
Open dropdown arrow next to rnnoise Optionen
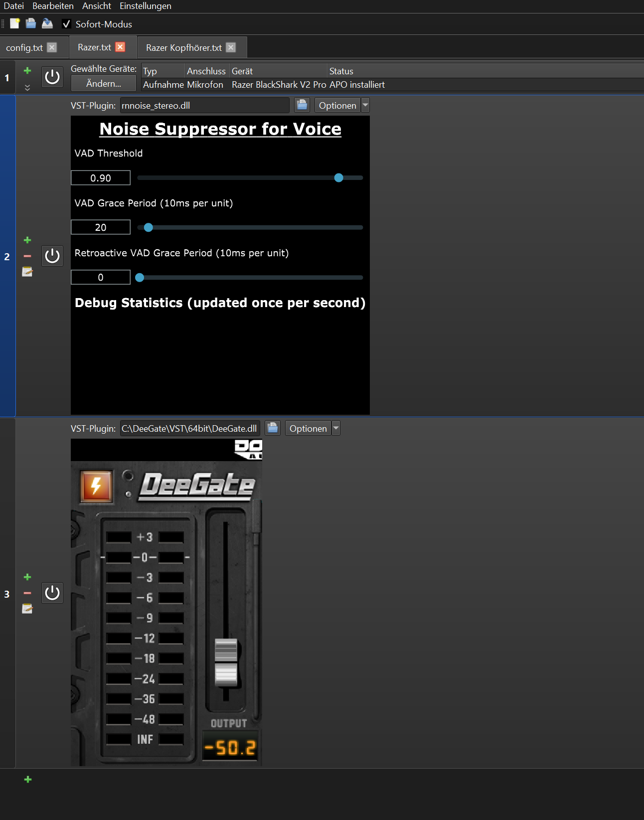click(365, 105)
